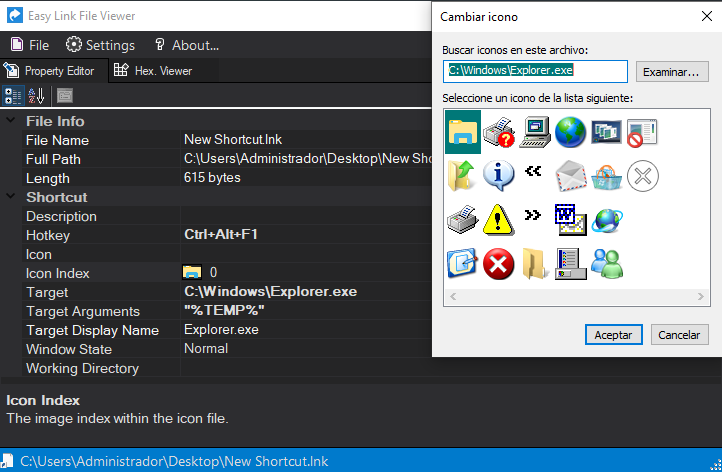Pick the gray circled X icon

click(642, 176)
